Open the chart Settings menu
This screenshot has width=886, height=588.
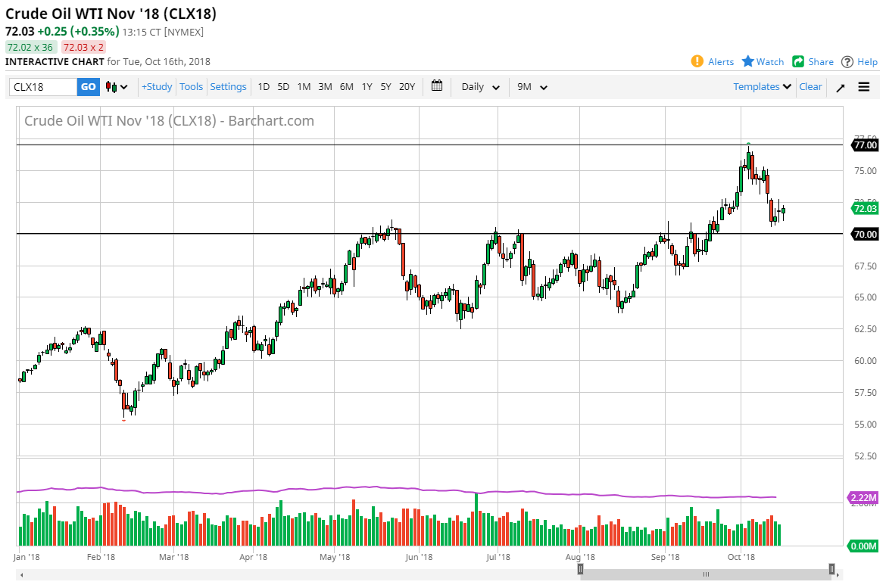pos(228,86)
